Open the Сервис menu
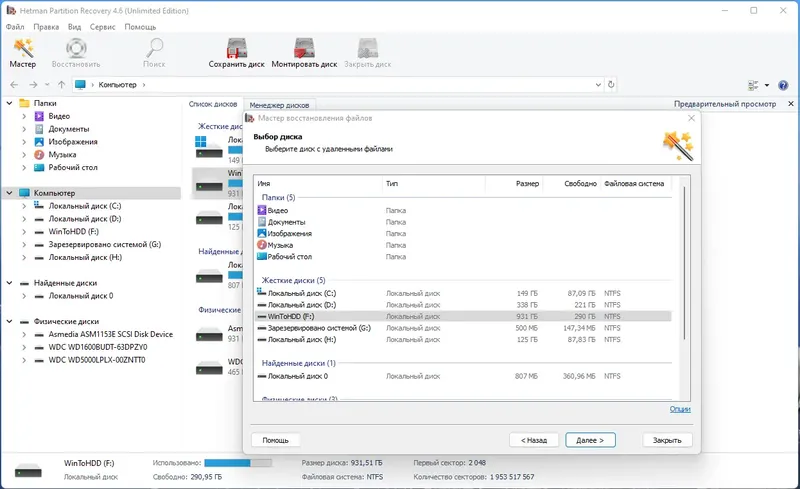800x489 pixels. [x=103, y=27]
